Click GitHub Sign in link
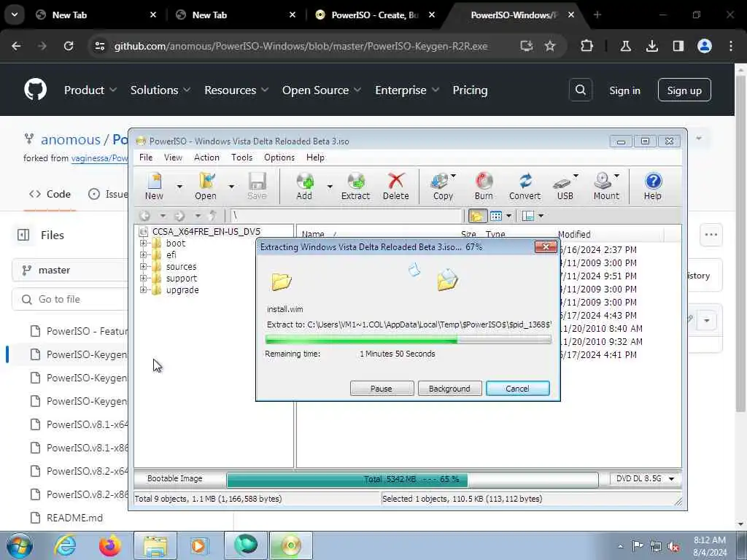 [624, 90]
